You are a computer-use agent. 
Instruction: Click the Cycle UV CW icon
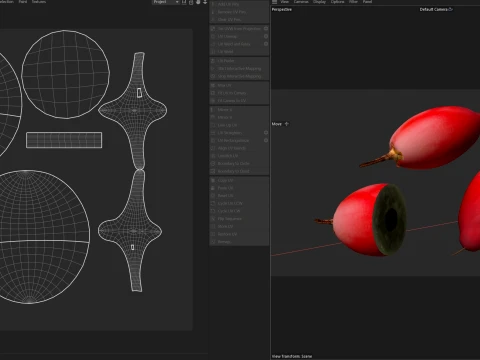tap(213, 211)
